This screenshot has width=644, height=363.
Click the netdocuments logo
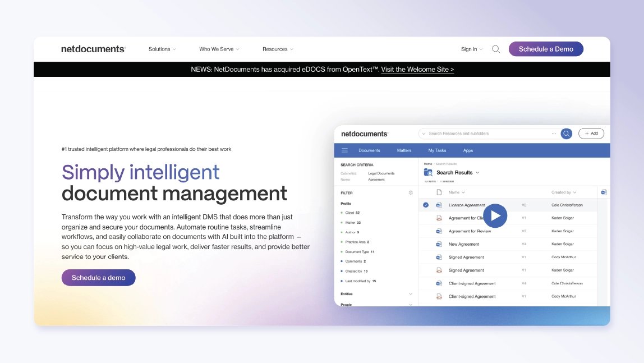tap(93, 49)
